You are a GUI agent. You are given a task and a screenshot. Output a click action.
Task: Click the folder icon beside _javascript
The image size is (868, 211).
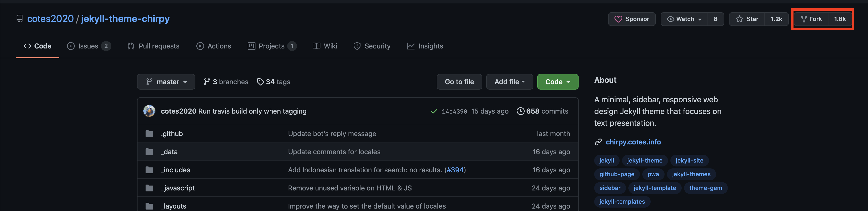point(149,188)
